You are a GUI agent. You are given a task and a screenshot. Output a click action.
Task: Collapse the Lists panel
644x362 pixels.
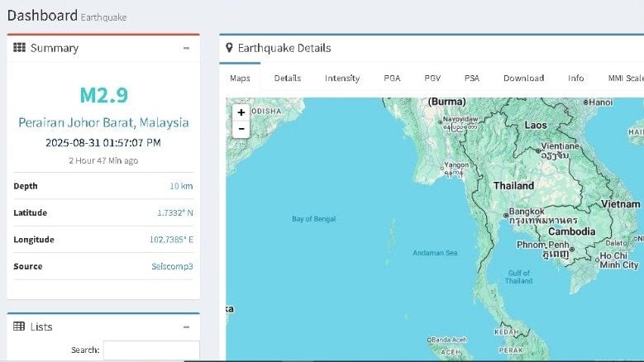[x=186, y=326]
